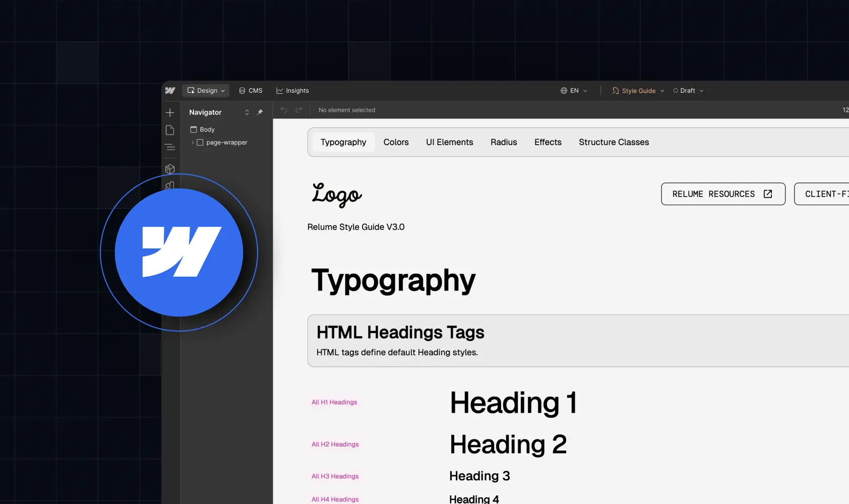The width and height of the screenshot is (849, 504).
Task: Select the 'Heading 4' sample text
Action: click(474, 499)
